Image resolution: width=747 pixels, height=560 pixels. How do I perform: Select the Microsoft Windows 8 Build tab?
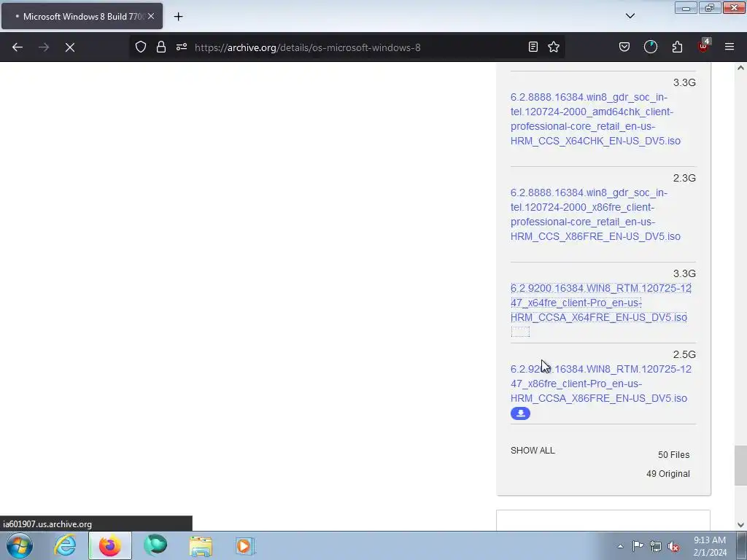[x=82, y=16]
